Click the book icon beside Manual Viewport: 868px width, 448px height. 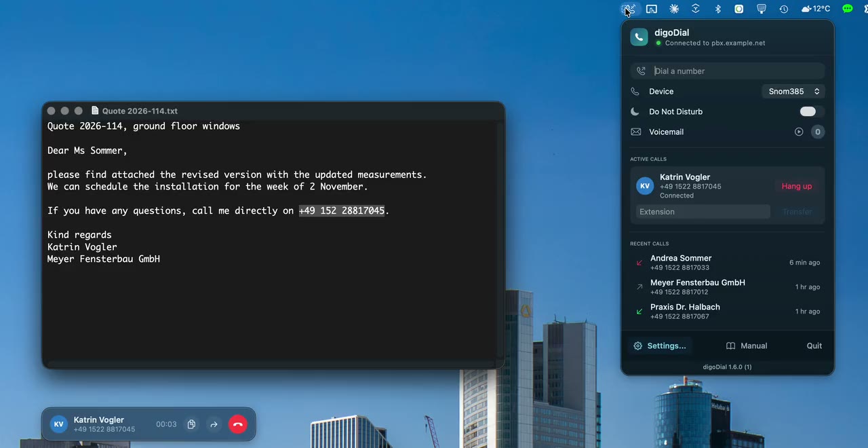coord(730,346)
